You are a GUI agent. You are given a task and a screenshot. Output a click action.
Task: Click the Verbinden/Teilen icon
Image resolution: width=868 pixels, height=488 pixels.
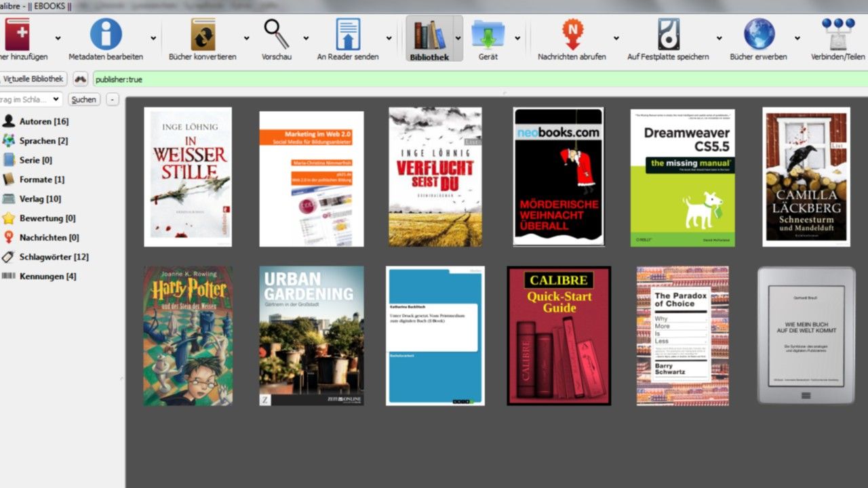tap(838, 34)
